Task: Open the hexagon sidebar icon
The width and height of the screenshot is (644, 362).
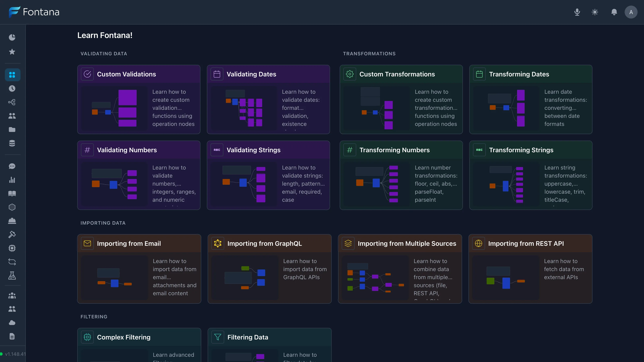Action: pos(12,207)
